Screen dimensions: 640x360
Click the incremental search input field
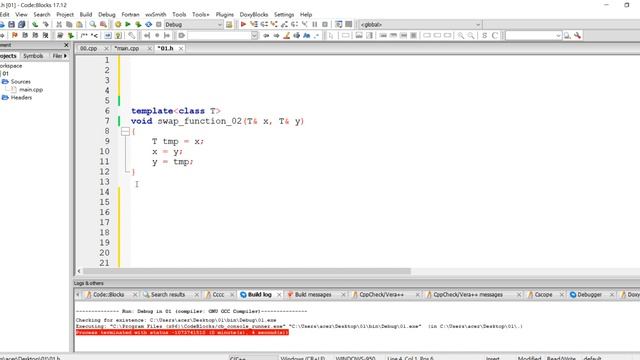[220, 36]
